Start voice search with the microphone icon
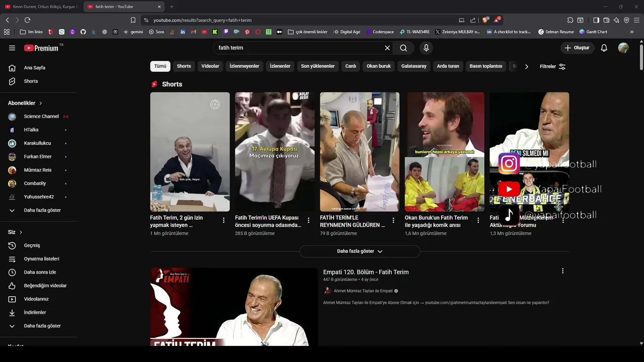This screenshot has width=644, height=362. [426, 48]
